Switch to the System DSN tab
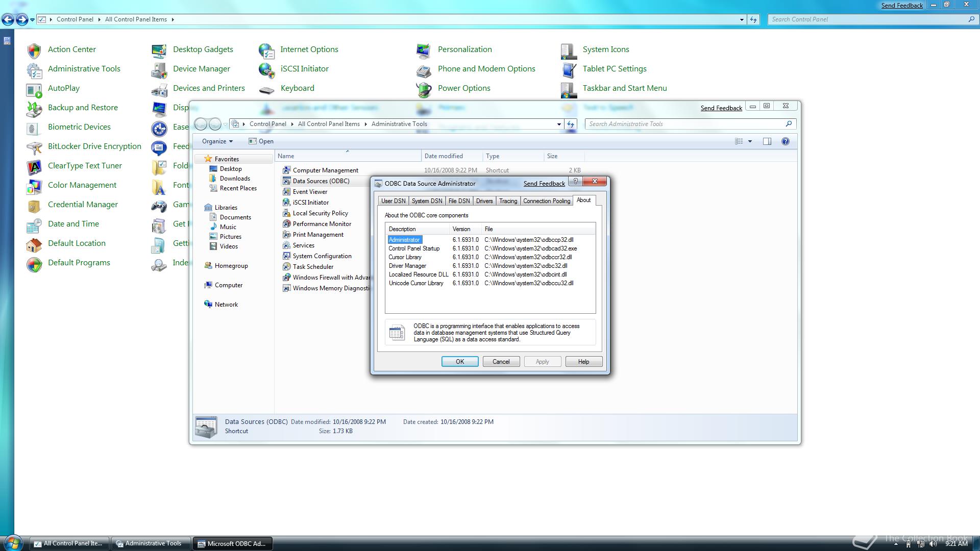Screen dimensions: 980x551 (x=427, y=201)
